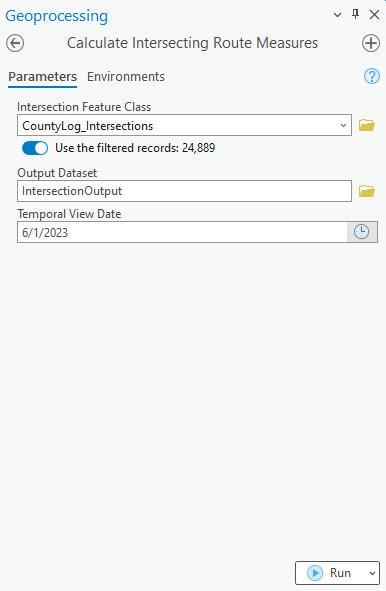Toggle auto-hide with the pin icon

355,14
